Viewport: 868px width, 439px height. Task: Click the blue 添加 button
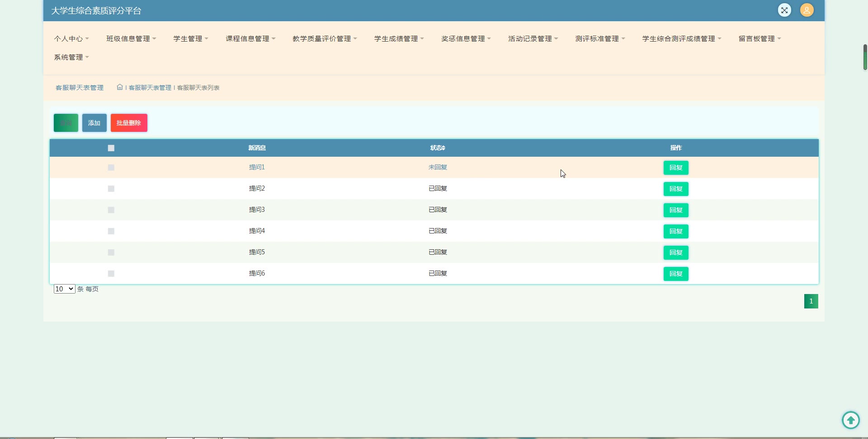tap(94, 123)
